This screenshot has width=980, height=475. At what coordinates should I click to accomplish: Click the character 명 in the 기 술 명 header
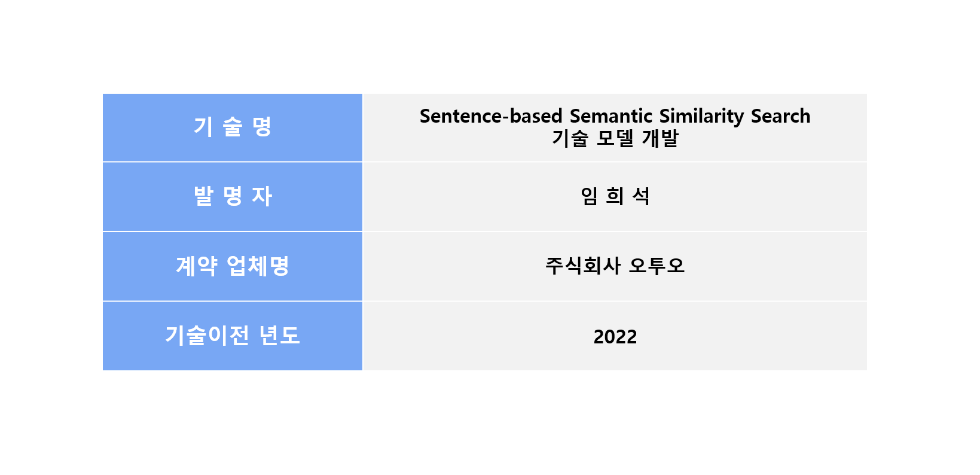click(262, 127)
